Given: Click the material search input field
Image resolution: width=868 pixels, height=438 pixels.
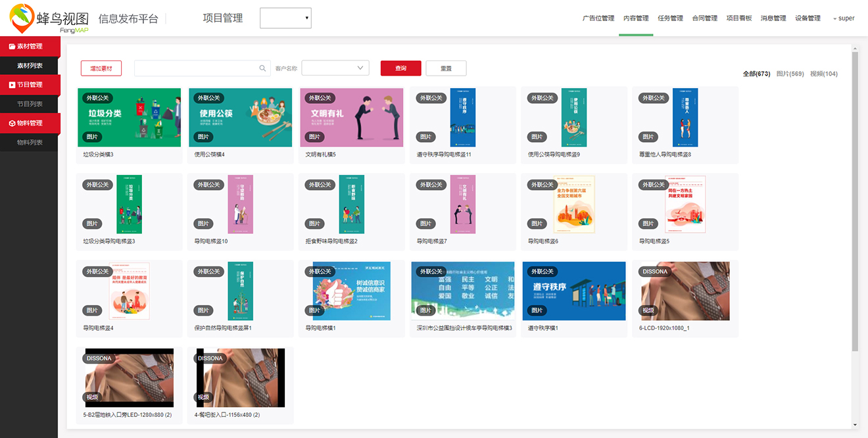Looking at the screenshot, I should coord(196,68).
